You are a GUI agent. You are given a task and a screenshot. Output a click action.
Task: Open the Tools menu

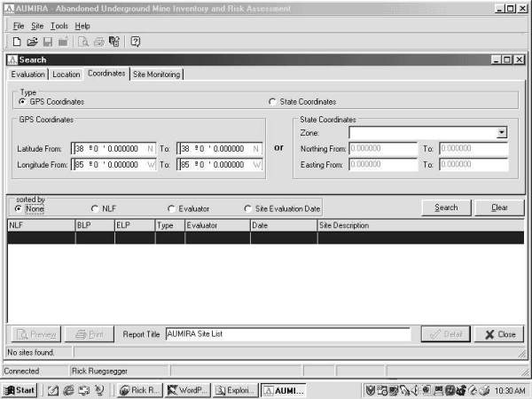pyautogui.click(x=59, y=26)
